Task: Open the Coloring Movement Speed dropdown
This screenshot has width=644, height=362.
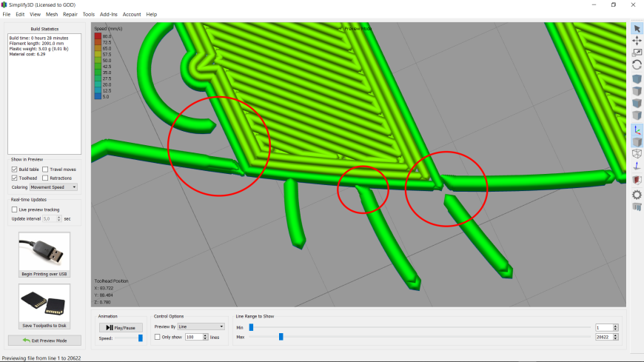Action: (53, 187)
